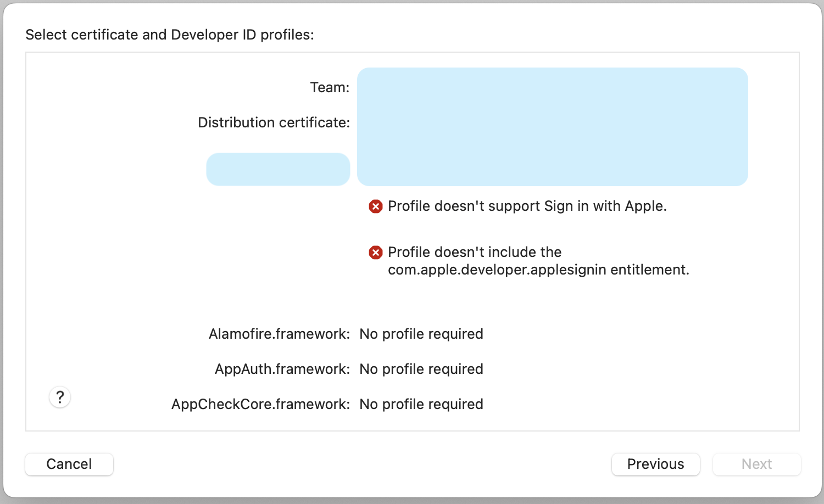824x504 pixels.
Task: Go back with the Previous button
Action: click(655, 464)
